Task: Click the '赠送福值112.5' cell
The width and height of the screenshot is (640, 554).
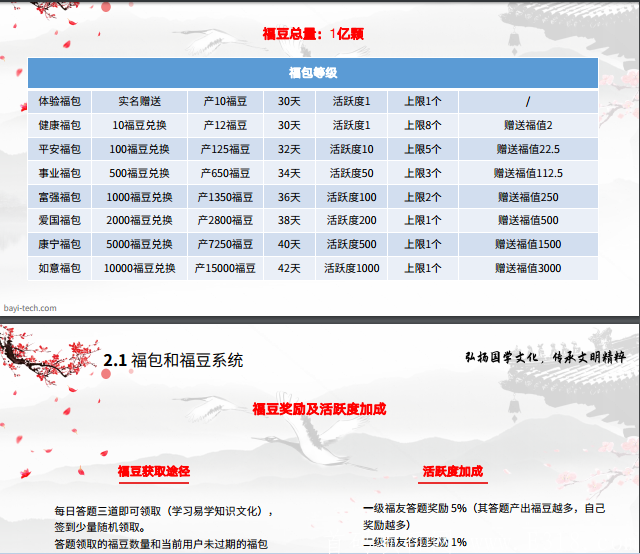Action: coord(528,173)
